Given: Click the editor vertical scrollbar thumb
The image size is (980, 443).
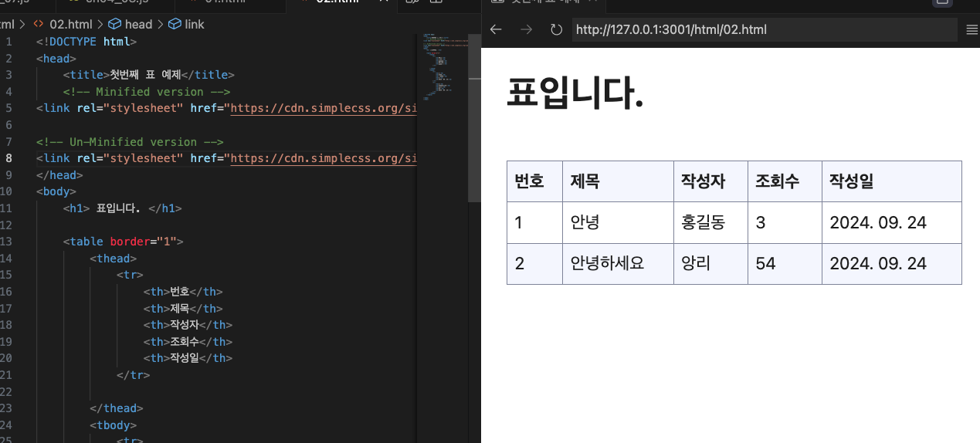Looking at the screenshot, I should 474,117.
